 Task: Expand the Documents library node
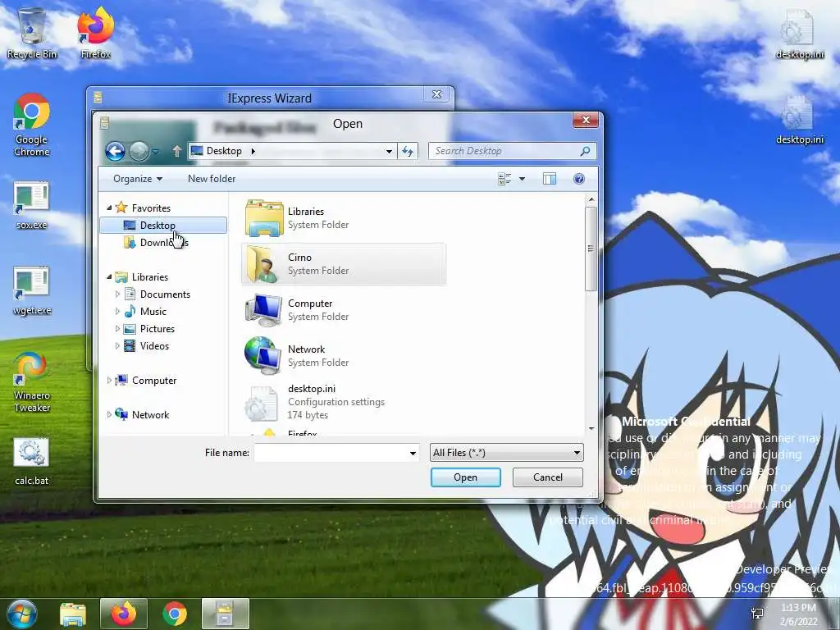click(117, 294)
